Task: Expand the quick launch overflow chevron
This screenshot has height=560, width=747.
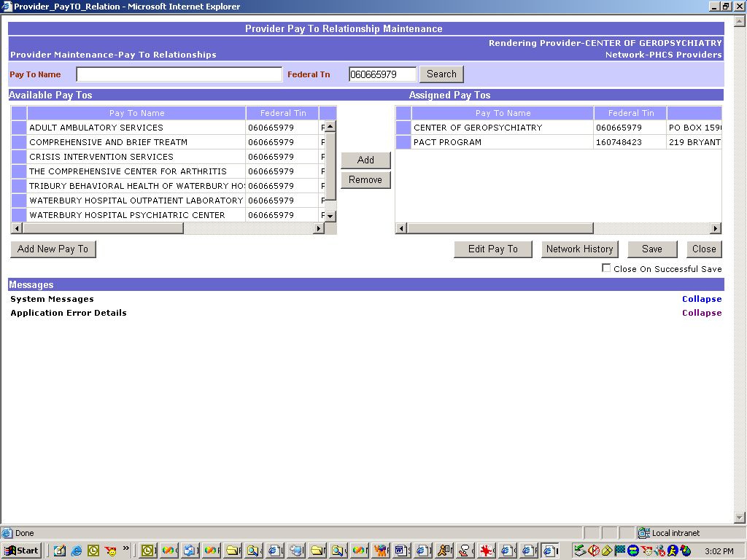Action: coord(126,548)
